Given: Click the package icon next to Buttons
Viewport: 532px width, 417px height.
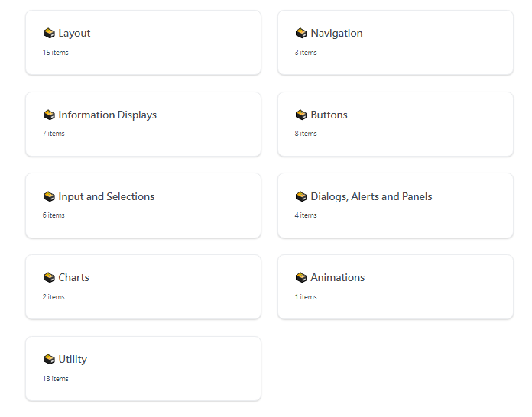Looking at the screenshot, I should (x=301, y=115).
